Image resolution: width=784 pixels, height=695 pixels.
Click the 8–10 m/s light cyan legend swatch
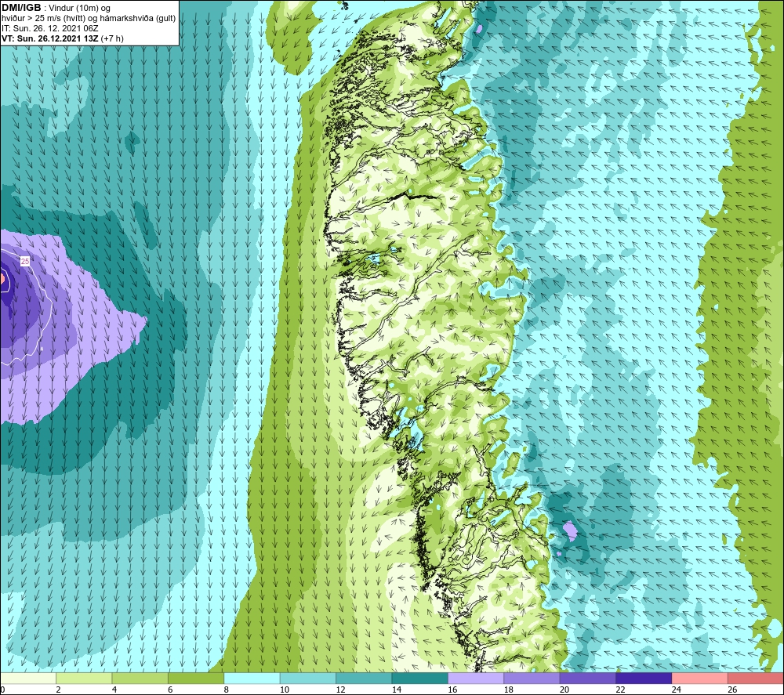point(252,679)
